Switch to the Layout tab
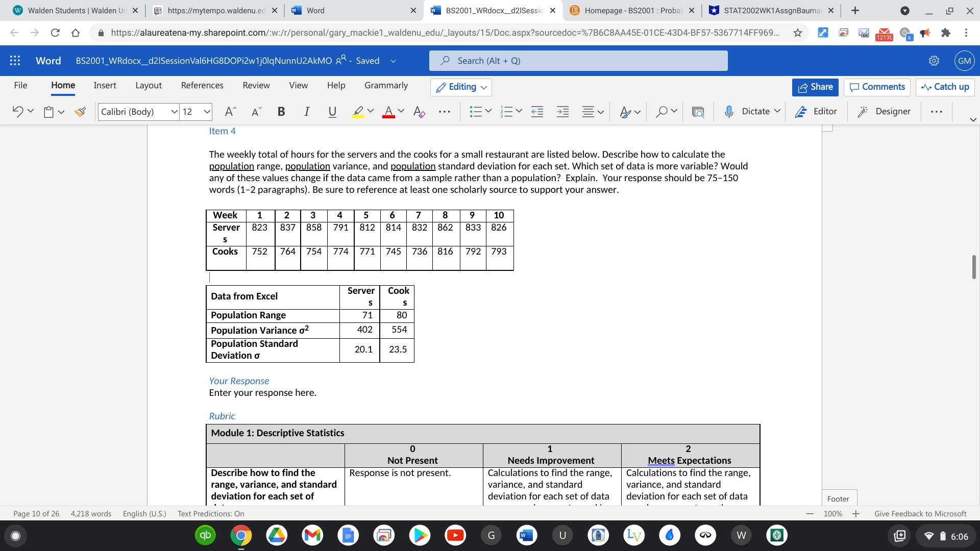 (x=149, y=85)
